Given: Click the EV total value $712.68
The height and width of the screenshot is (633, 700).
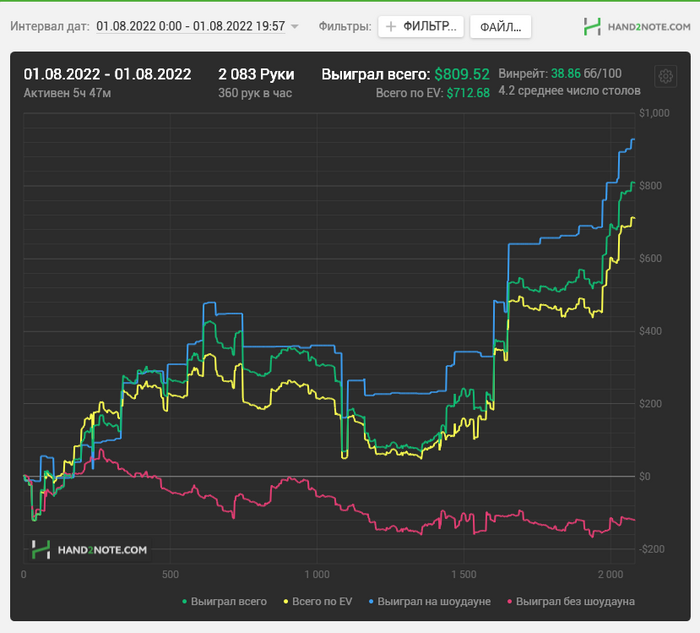Looking at the screenshot, I should [x=468, y=93].
